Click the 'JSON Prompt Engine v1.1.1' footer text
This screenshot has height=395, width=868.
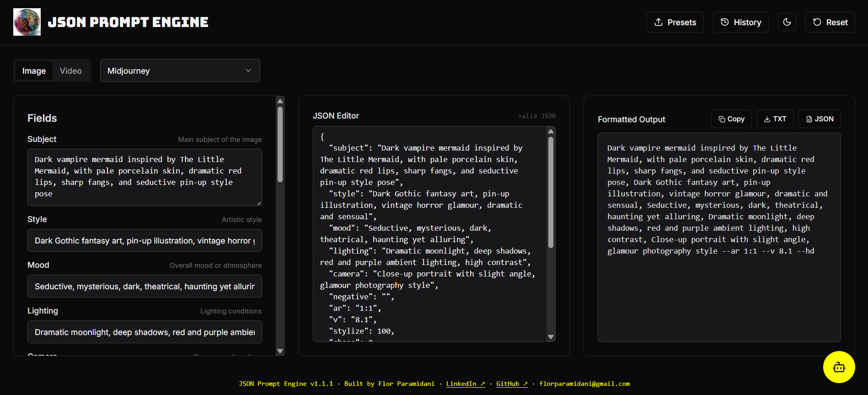click(x=286, y=384)
